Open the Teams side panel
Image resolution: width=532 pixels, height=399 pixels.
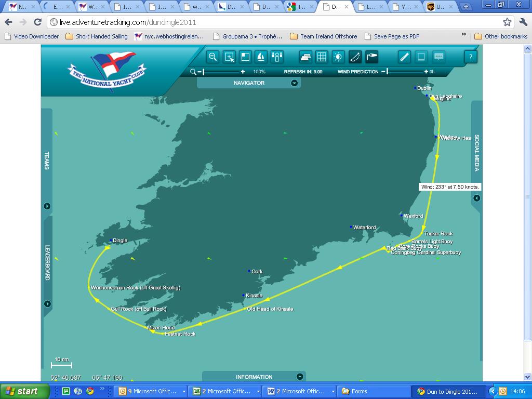[x=47, y=206]
